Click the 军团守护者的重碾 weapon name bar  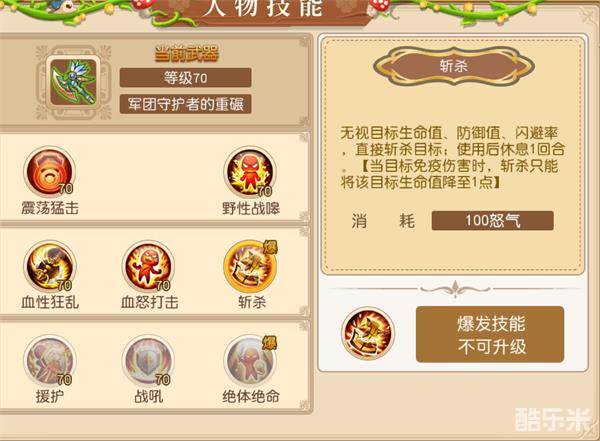tap(186, 104)
